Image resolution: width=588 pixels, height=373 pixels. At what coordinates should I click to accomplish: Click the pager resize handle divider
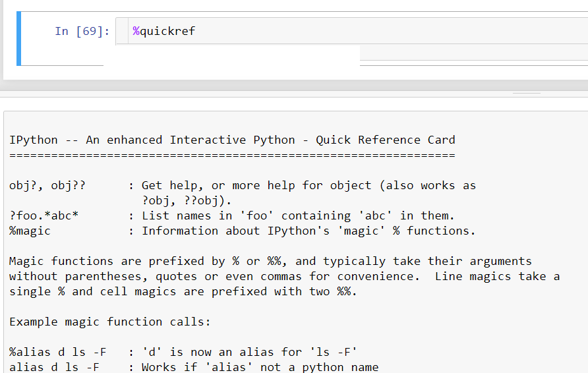(526, 94)
